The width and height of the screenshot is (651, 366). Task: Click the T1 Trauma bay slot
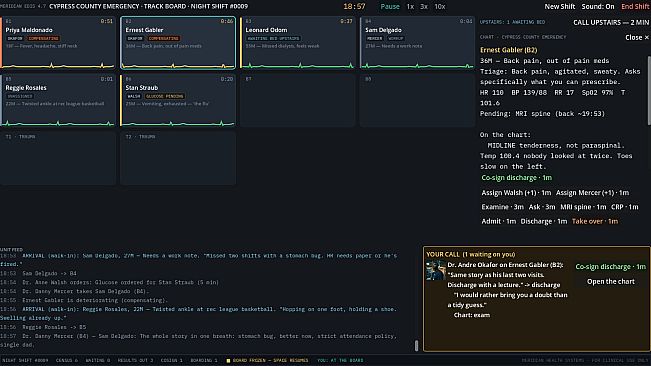tap(58, 159)
